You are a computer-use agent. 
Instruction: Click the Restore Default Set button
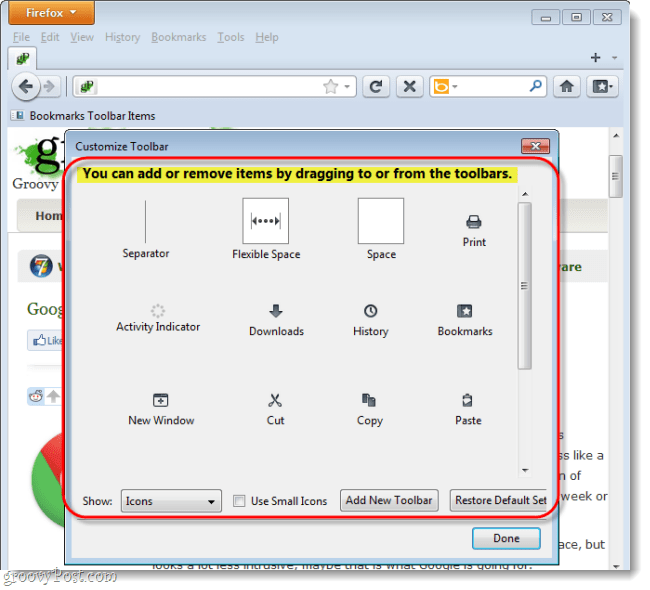(x=500, y=500)
